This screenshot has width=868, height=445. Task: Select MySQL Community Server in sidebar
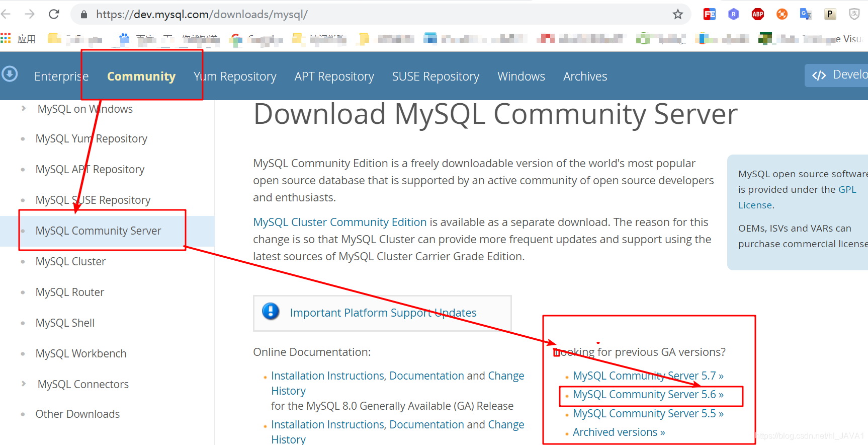pos(99,231)
